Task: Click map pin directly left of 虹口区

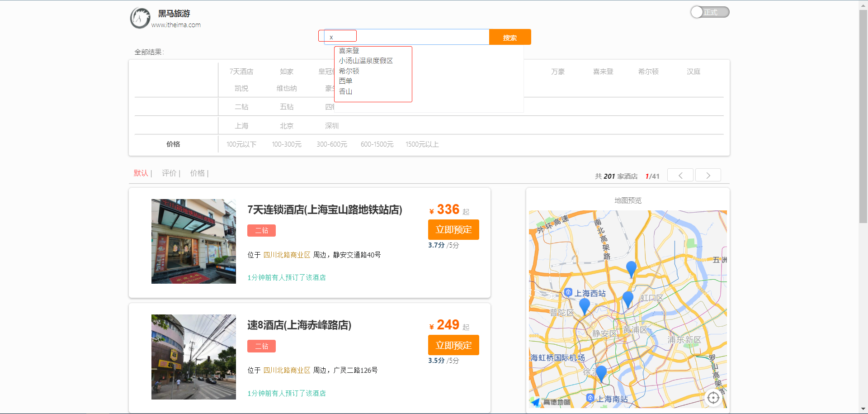Action: click(628, 300)
